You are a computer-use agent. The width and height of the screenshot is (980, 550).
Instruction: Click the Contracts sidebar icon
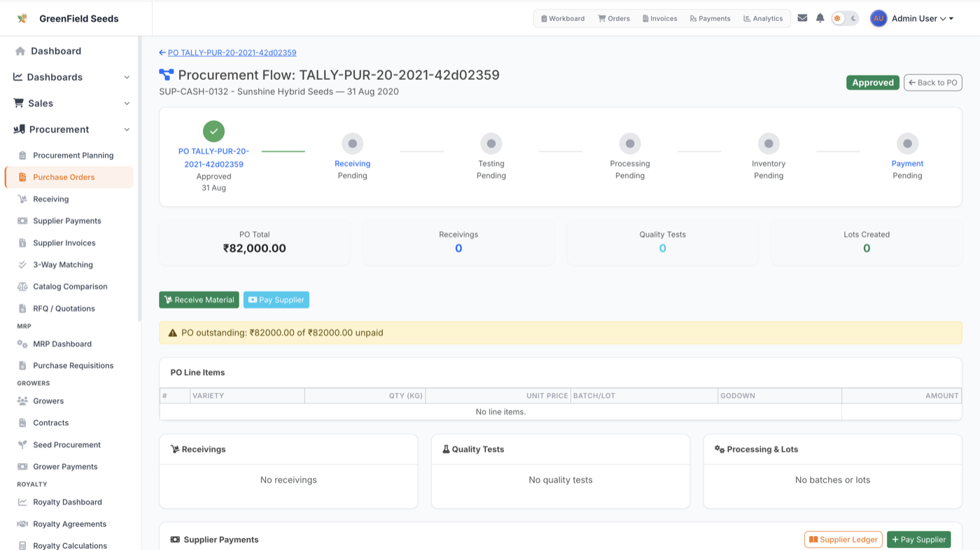pyautogui.click(x=22, y=423)
